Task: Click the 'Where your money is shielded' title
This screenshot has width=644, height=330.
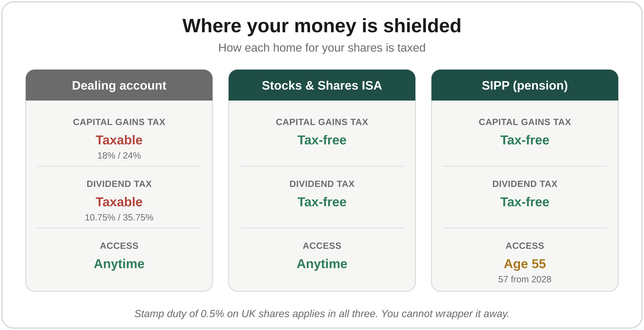Action: coord(322,26)
